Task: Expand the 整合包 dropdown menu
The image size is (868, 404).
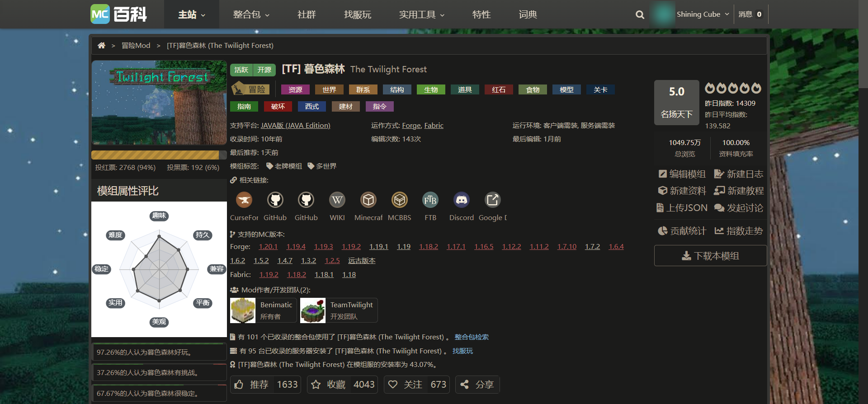Action: click(251, 14)
